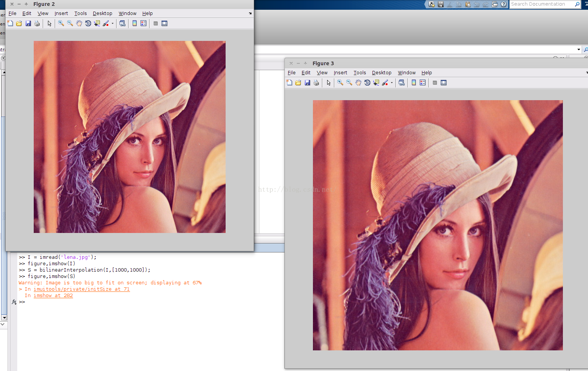Click Paste icon in MATLAB quick access toolbar
The height and width of the screenshot is (371, 588).
[468, 4]
